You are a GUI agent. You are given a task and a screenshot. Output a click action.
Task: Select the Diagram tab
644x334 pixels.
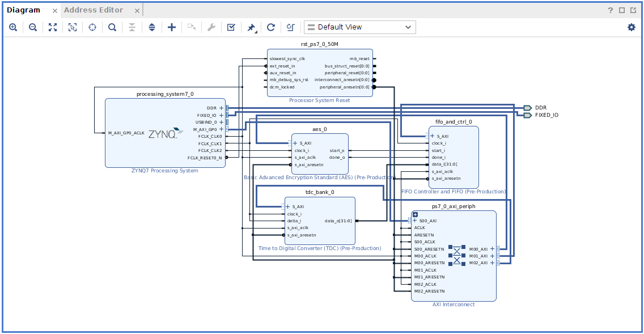[x=24, y=10]
